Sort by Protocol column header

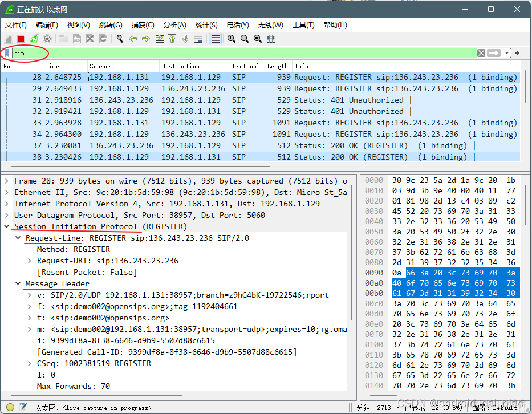click(247, 66)
